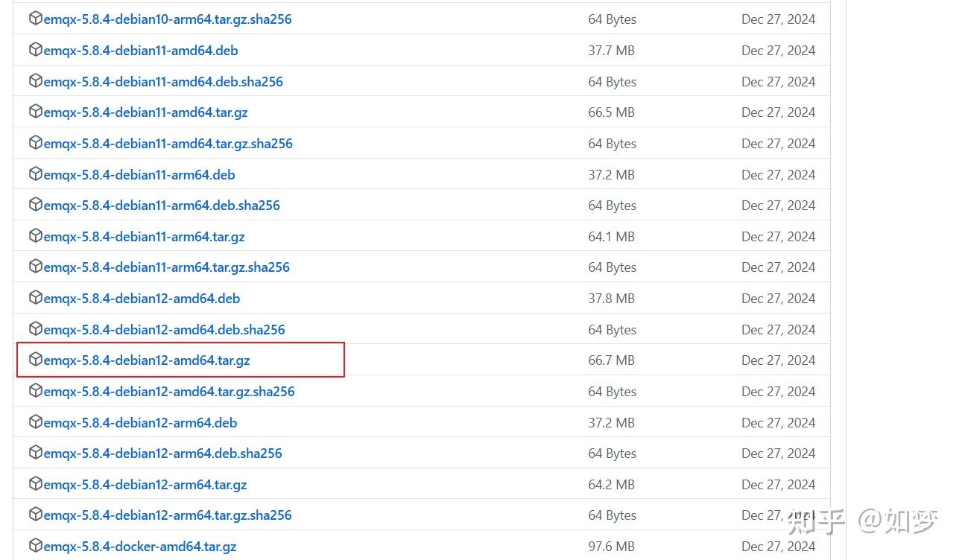Open emqx-5.8.4-debian11-arm64.tar.gz.sha256 link
Viewport: 962px width, 560px height.
pyautogui.click(x=166, y=267)
